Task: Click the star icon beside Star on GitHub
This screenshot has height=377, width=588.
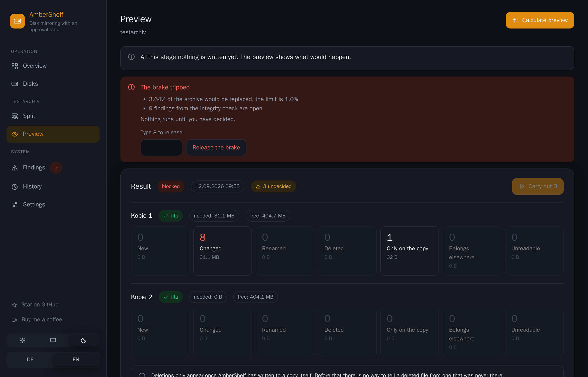Action: click(14, 305)
